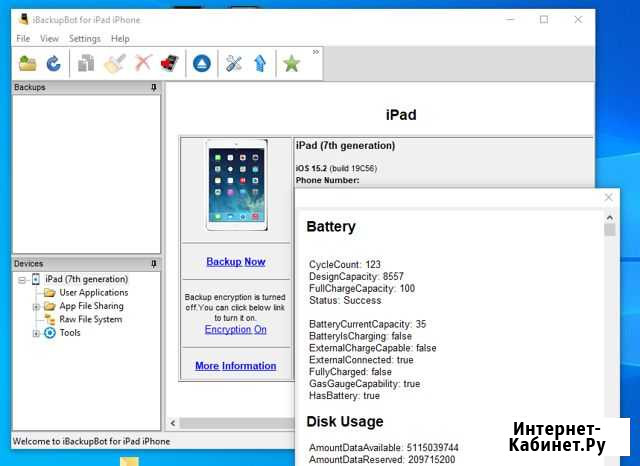Close the battery information popup
Screen dimensions: 640x466
pyautogui.click(x=608, y=197)
